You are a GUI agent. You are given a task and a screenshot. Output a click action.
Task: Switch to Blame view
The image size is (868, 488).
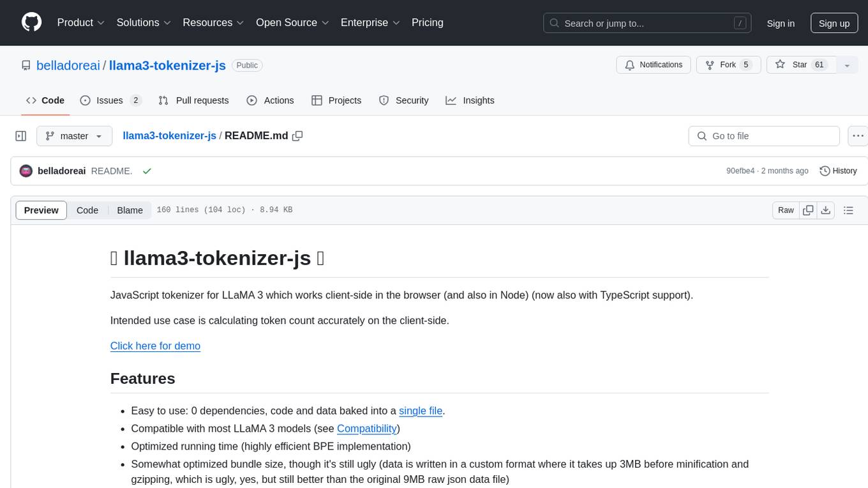(x=130, y=210)
